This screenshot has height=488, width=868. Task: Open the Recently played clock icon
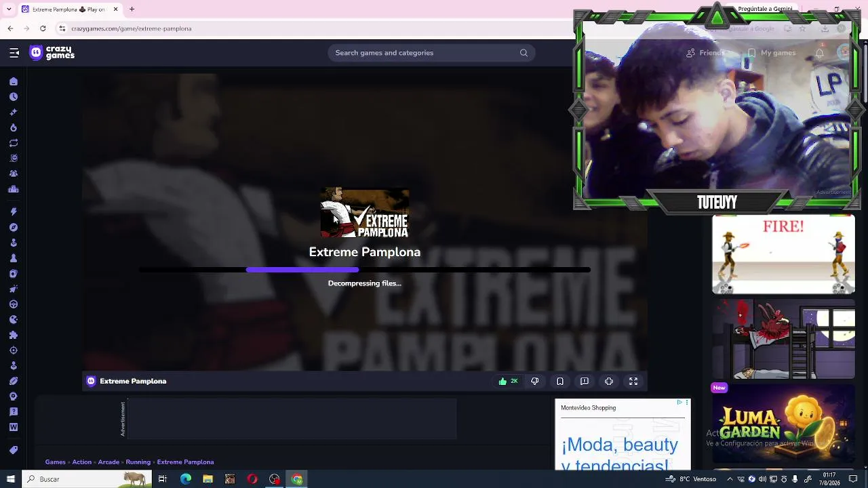(x=14, y=97)
